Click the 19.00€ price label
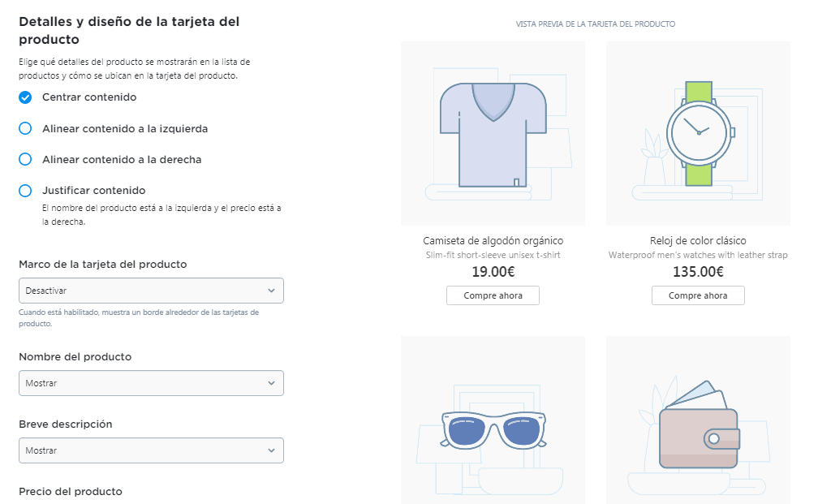Screen dimensions: 818x504 [x=493, y=272]
